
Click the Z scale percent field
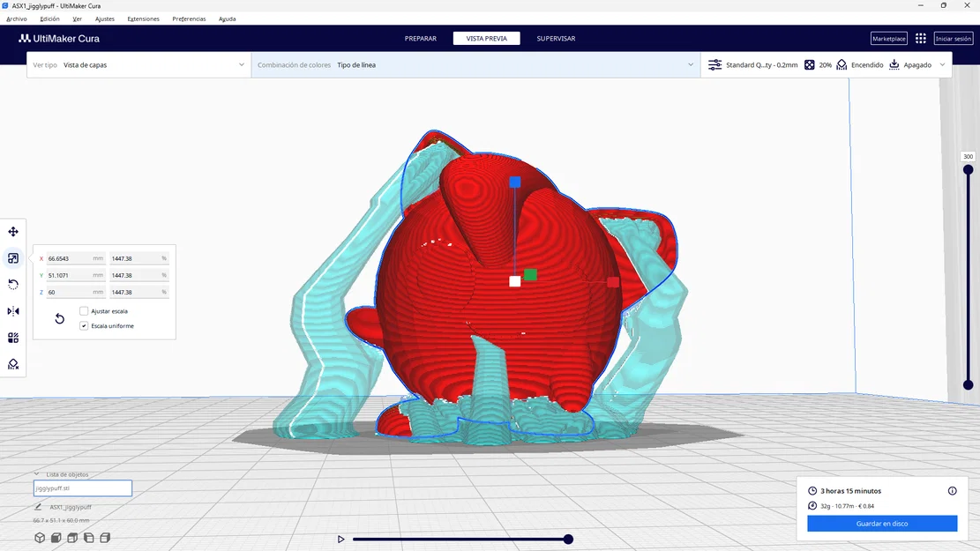click(x=139, y=293)
